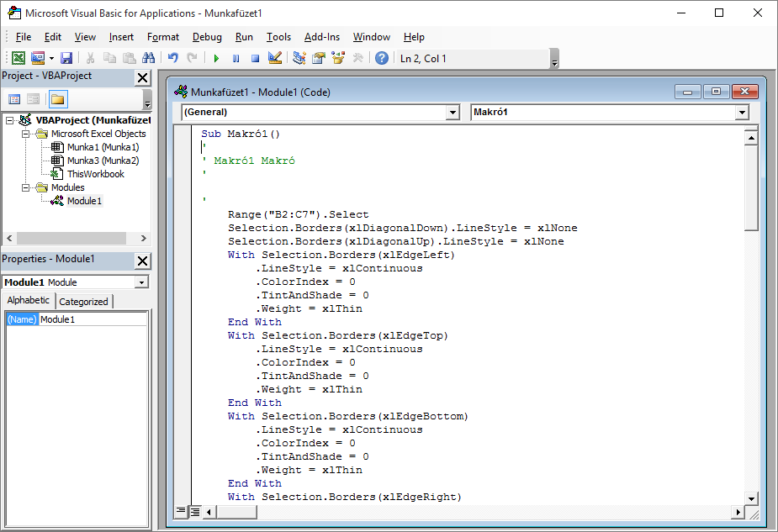Click View Object icon in Project panel
This screenshot has height=532, width=778.
click(34, 99)
